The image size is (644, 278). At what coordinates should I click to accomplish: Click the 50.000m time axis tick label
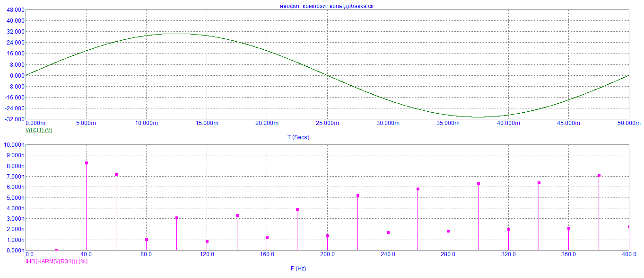pos(628,123)
